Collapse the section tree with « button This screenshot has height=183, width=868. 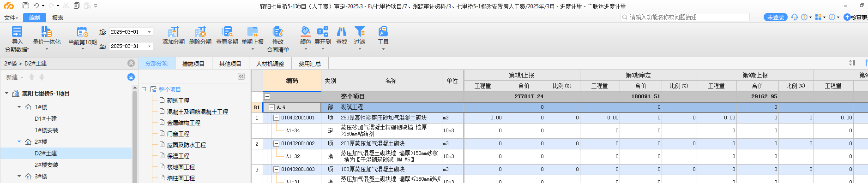pos(241,77)
